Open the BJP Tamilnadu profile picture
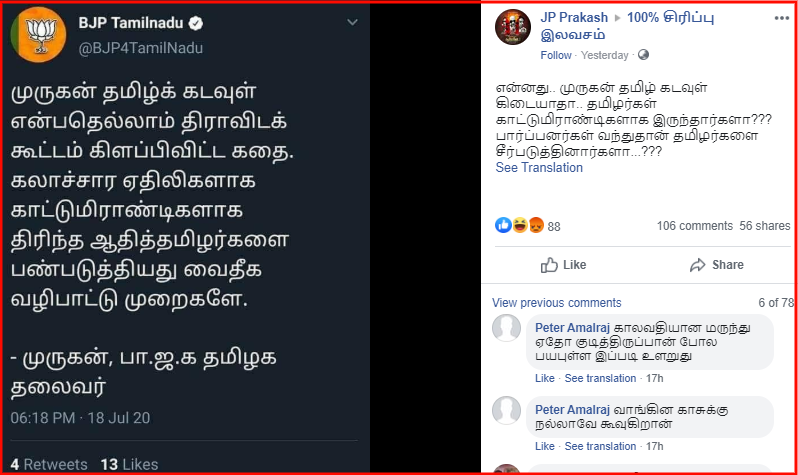 39,35
